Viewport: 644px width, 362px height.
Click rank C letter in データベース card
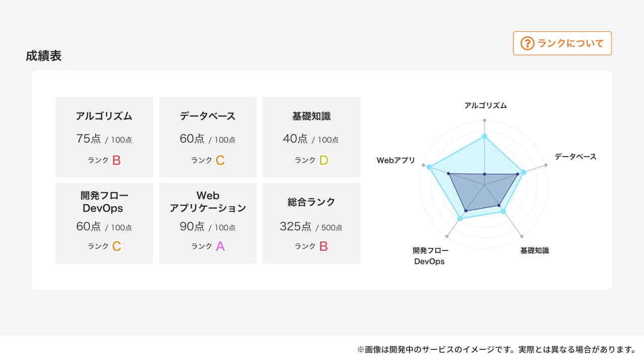220,160
